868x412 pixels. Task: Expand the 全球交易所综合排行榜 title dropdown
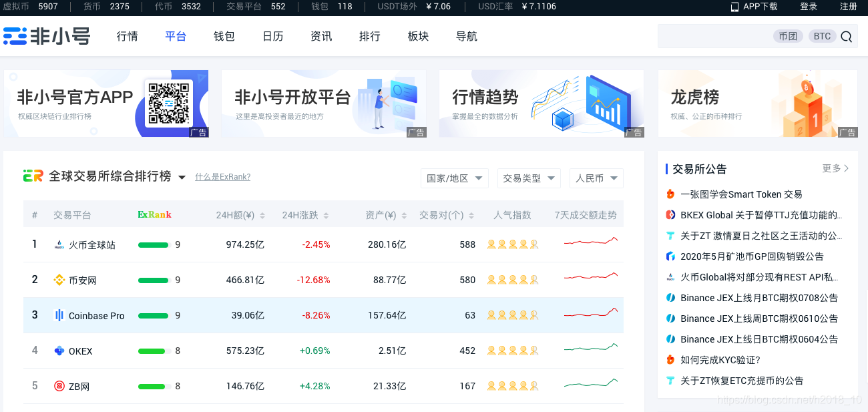[182, 177]
